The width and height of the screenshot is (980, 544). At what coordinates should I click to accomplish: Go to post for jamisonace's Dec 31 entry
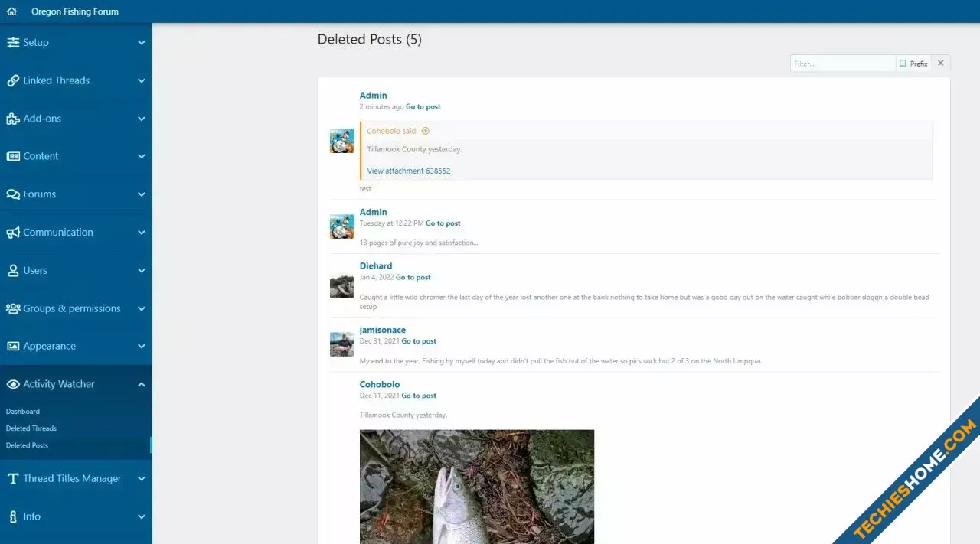pyautogui.click(x=419, y=341)
